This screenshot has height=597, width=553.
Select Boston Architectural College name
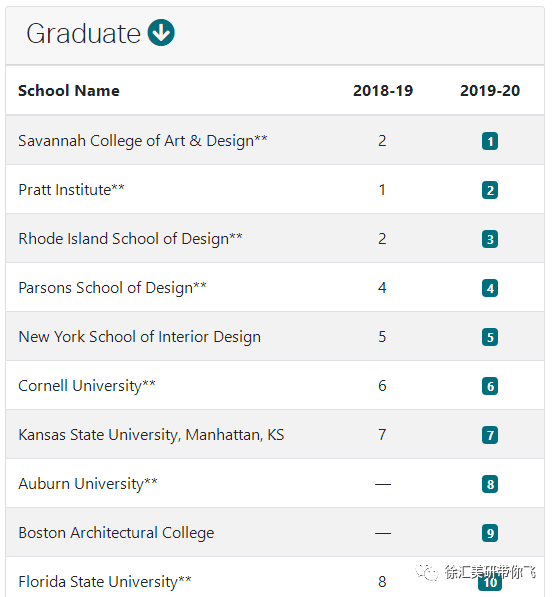tap(116, 533)
